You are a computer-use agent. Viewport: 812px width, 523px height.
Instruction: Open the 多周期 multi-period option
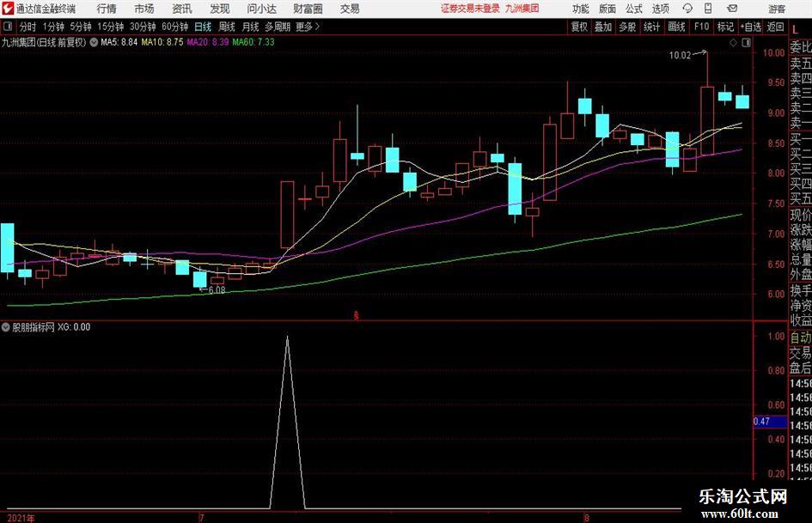278,27
